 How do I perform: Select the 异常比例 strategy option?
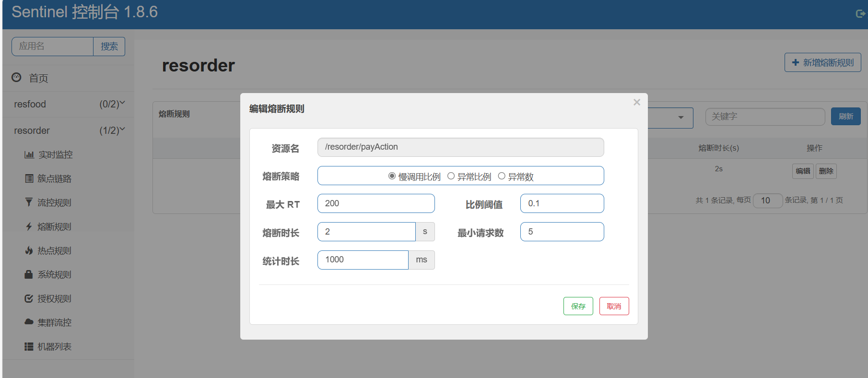click(x=451, y=176)
